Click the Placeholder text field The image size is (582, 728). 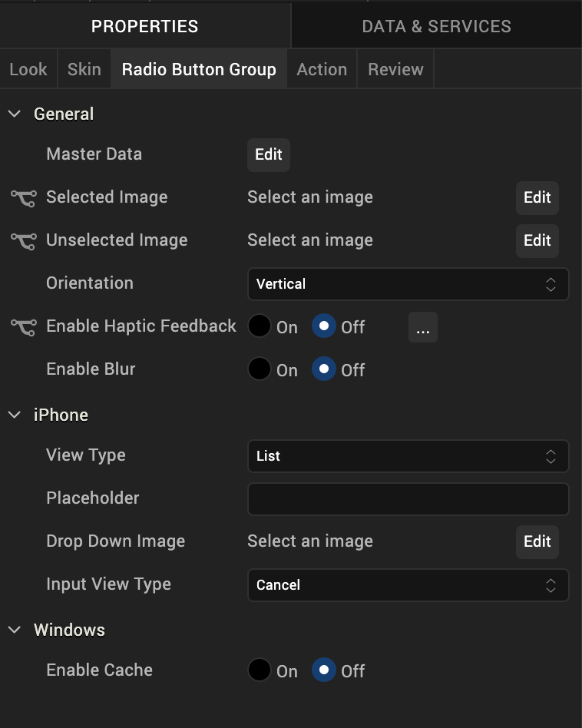tap(408, 499)
